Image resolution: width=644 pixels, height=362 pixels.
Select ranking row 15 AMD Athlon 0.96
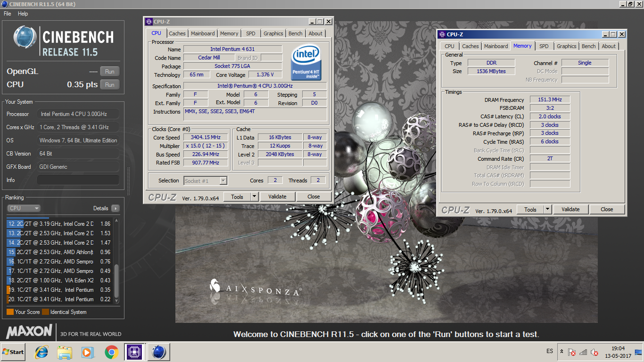click(x=59, y=252)
